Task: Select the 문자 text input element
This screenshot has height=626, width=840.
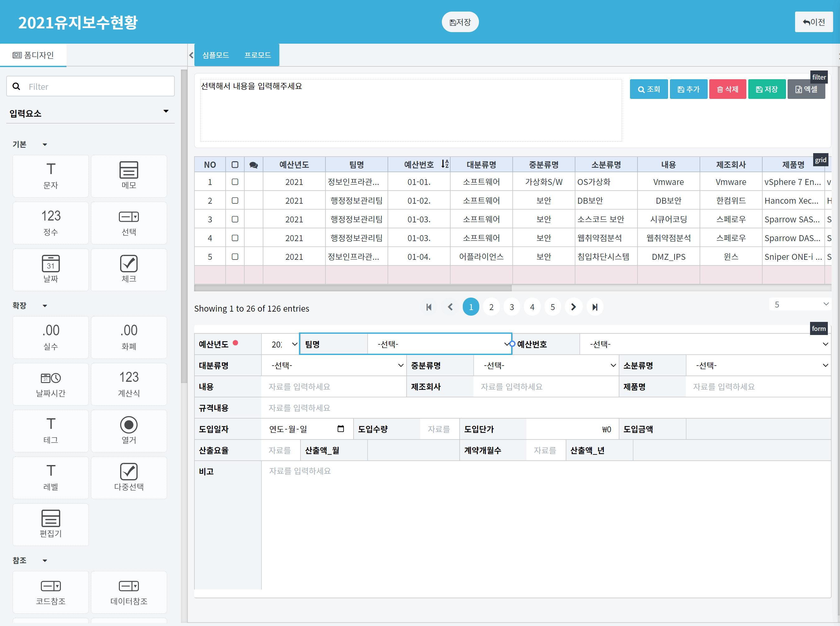Action: (51, 176)
